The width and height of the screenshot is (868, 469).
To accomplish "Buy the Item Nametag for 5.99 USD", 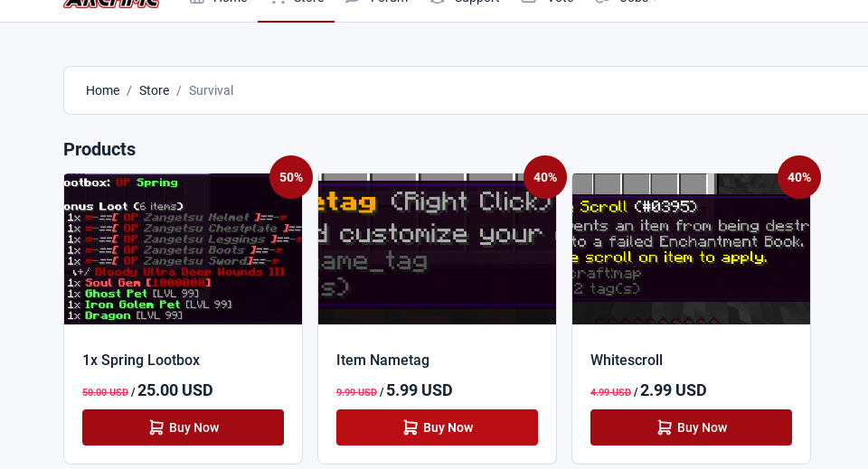I will [438, 427].
